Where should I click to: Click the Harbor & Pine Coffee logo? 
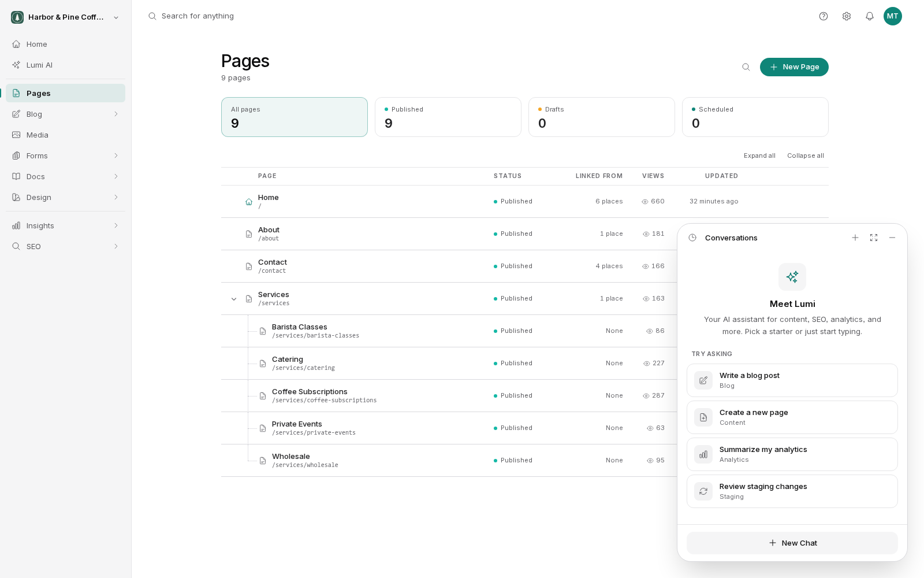17,17
